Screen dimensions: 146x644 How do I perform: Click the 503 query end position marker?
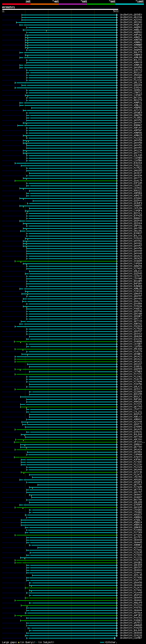(115, 11)
